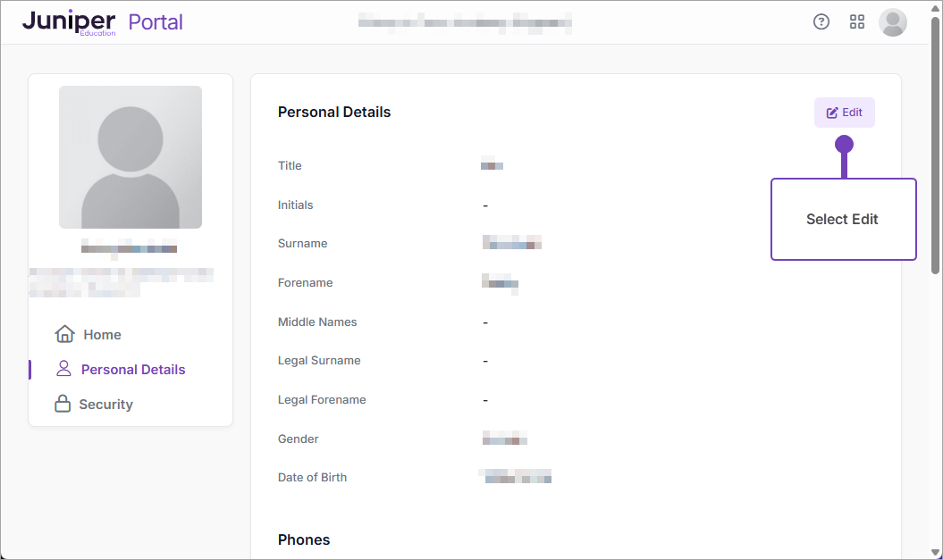Click the user avatar in header
This screenshot has width=943, height=560.
click(x=893, y=22)
